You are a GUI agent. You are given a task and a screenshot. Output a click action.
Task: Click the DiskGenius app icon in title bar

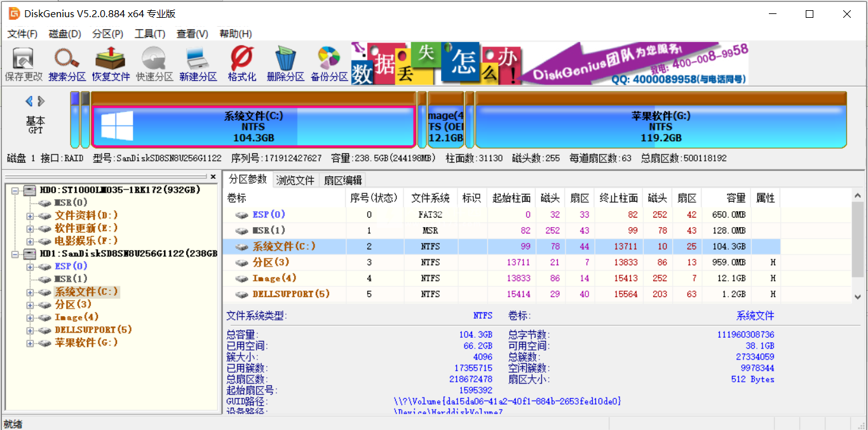click(x=13, y=13)
